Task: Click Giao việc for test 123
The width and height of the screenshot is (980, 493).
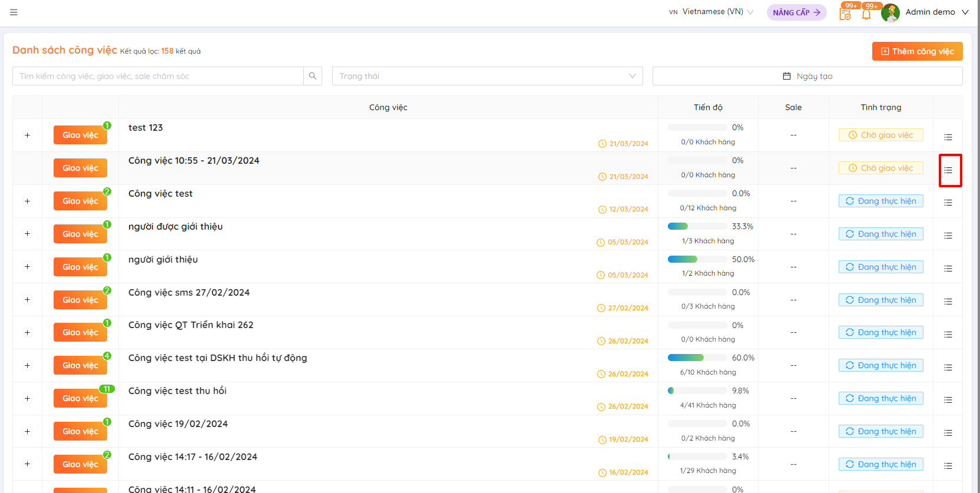Action: [80, 135]
